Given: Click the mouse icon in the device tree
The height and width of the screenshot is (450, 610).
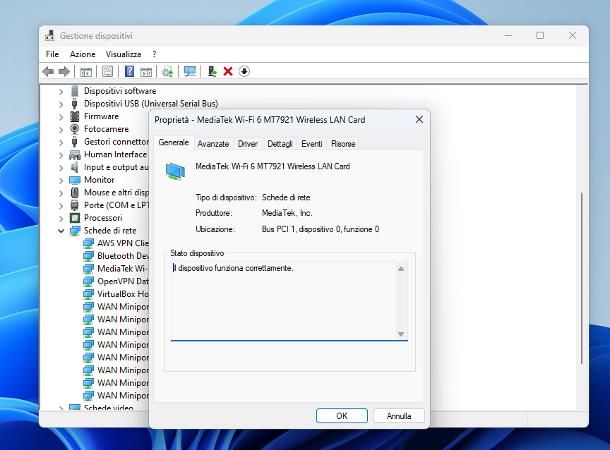Looking at the screenshot, I should point(75,193).
